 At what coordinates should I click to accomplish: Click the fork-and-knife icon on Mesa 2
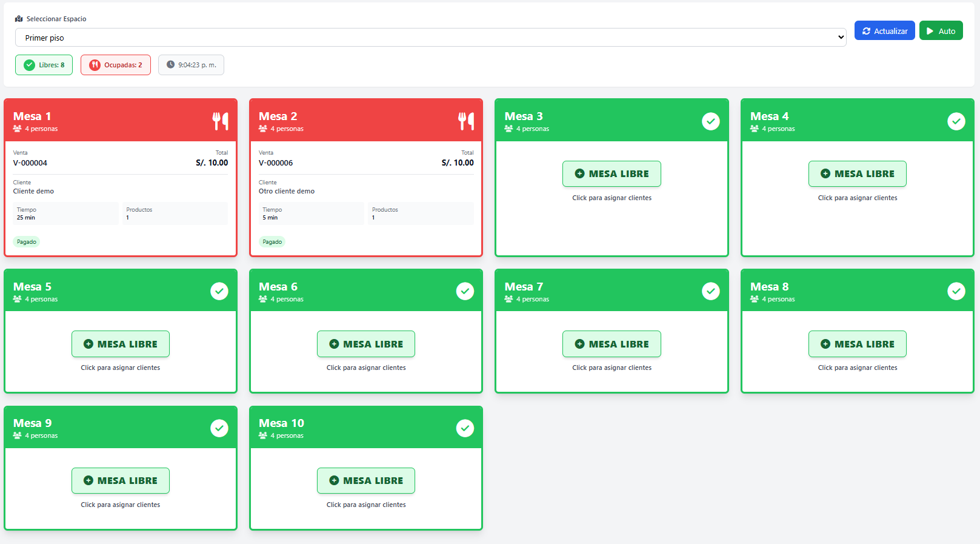(x=466, y=121)
